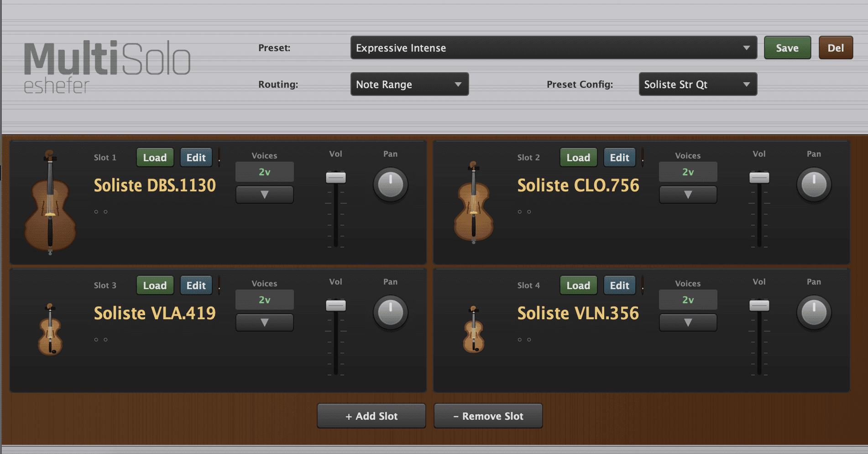The image size is (868, 454).
Task: Save the current preset
Action: pyautogui.click(x=787, y=48)
